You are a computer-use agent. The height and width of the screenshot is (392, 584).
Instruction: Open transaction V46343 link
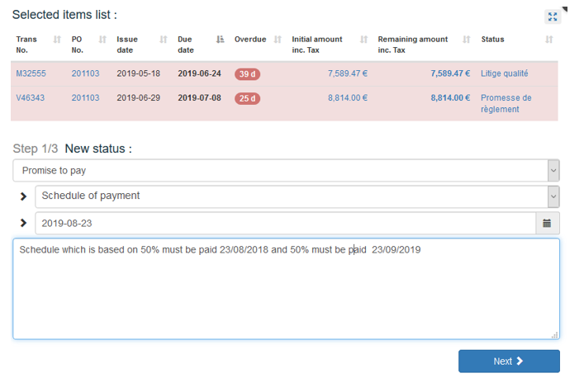(31, 98)
